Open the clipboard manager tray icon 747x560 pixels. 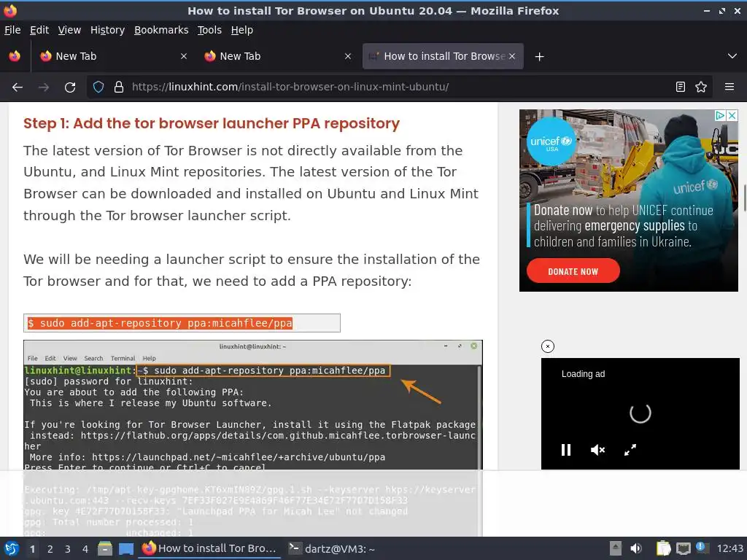pos(663,548)
